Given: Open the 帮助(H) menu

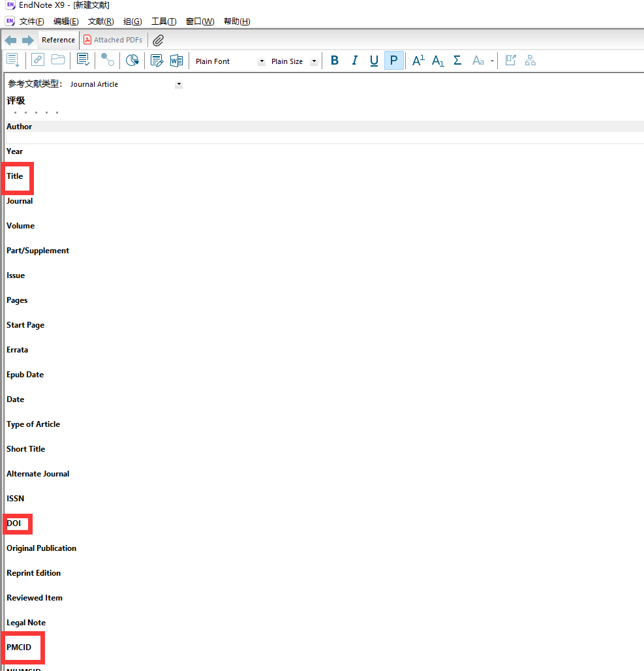Looking at the screenshot, I should coord(237,22).
